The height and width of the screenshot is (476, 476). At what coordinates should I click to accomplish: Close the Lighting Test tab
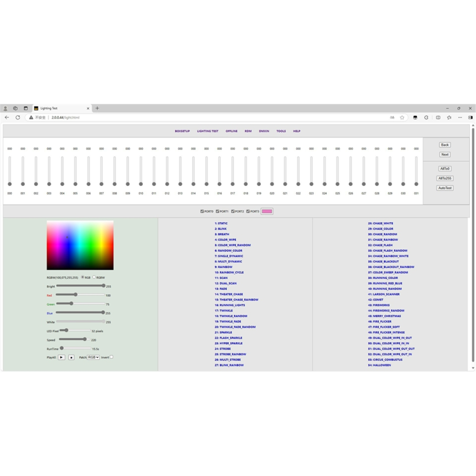point(88,108)
